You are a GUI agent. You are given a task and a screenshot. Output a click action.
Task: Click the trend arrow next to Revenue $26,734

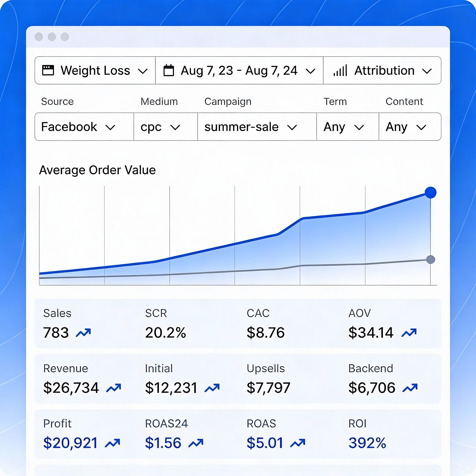(x=114, y=388)
